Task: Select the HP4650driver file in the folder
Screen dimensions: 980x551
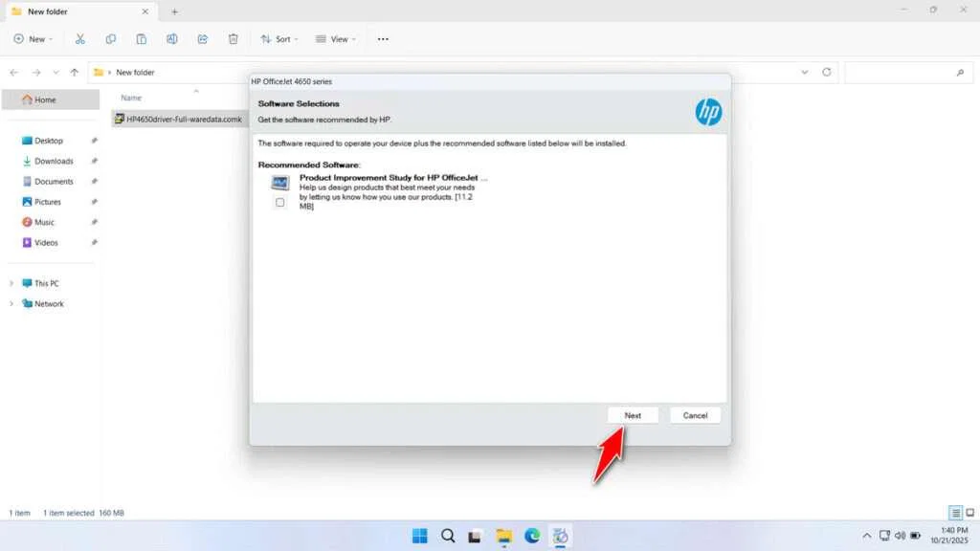Action: 180,119
